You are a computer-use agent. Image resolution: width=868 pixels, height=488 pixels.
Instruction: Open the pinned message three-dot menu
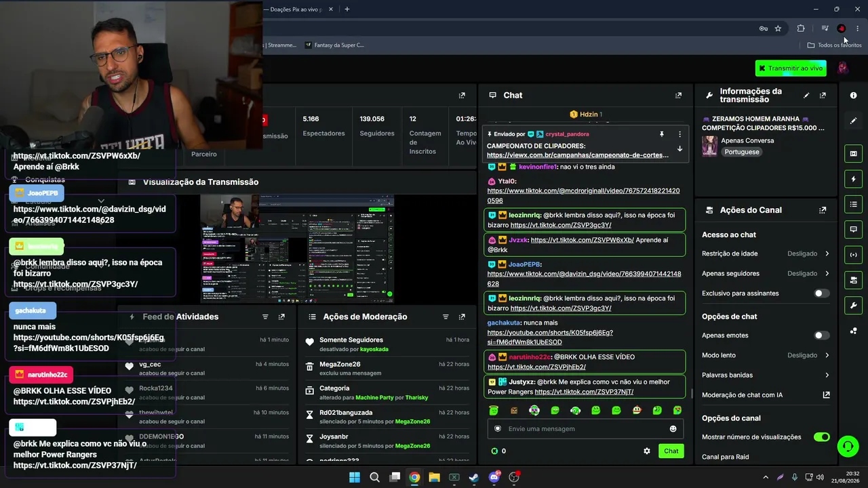(x=679, y=134)
